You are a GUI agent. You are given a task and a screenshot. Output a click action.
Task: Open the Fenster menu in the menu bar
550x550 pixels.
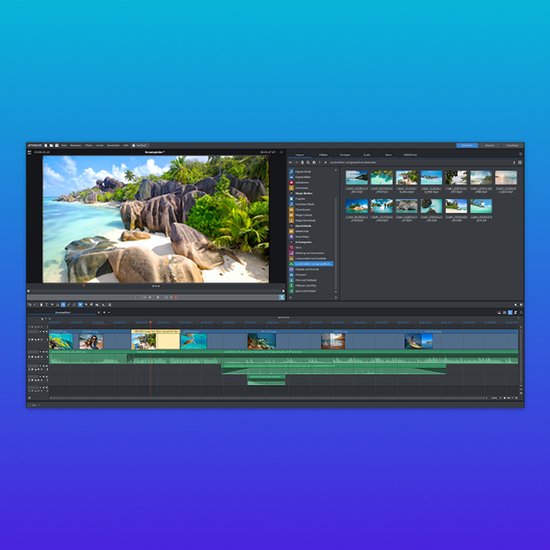pos(100,145)
